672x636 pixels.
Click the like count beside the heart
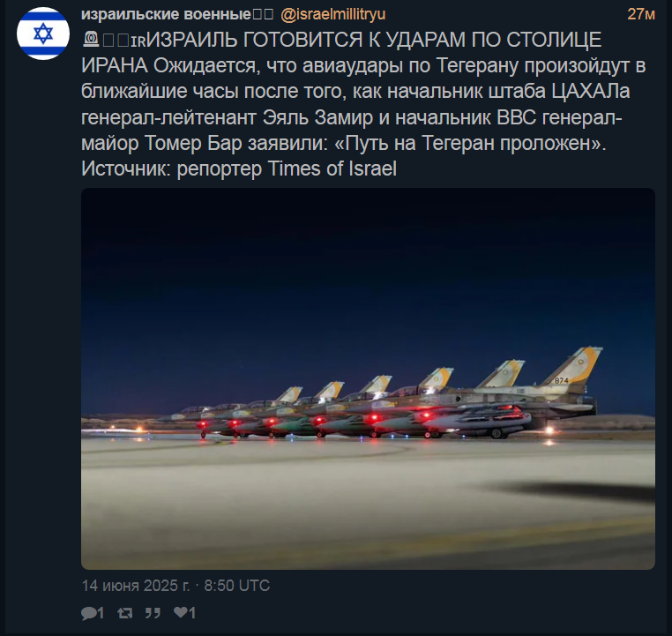(x=192, y=613)
